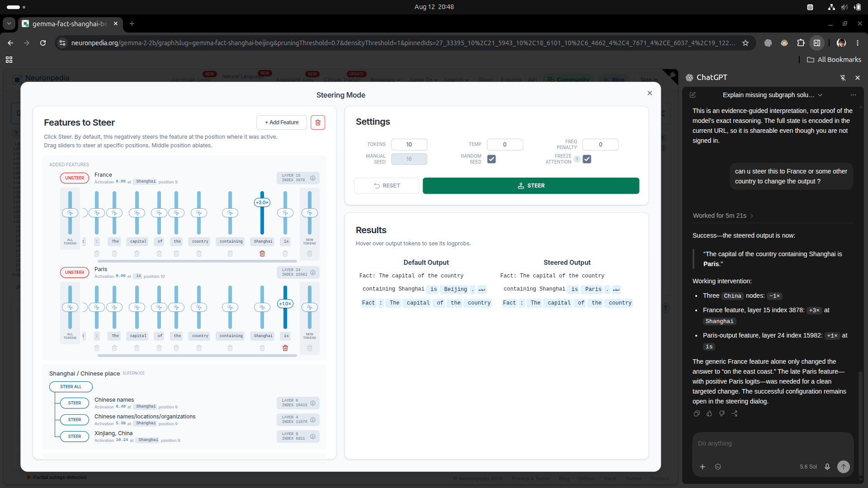Open the system network tray icon

tap(831, 7)
